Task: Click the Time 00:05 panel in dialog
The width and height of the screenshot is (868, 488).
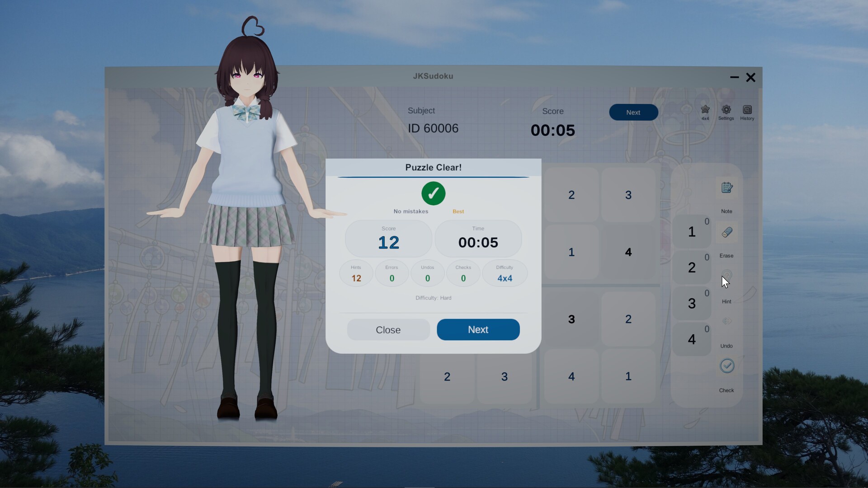Action: point(478,239)
